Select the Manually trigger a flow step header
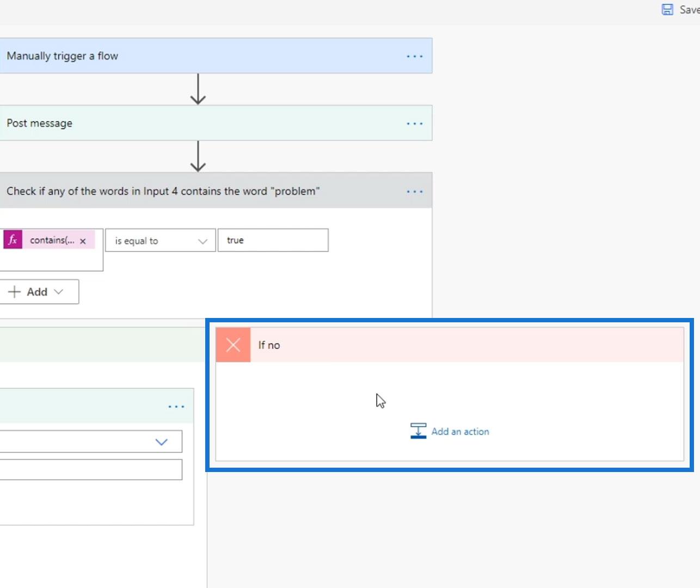This screenshot has width=700, height=588. tap(216, 56)
